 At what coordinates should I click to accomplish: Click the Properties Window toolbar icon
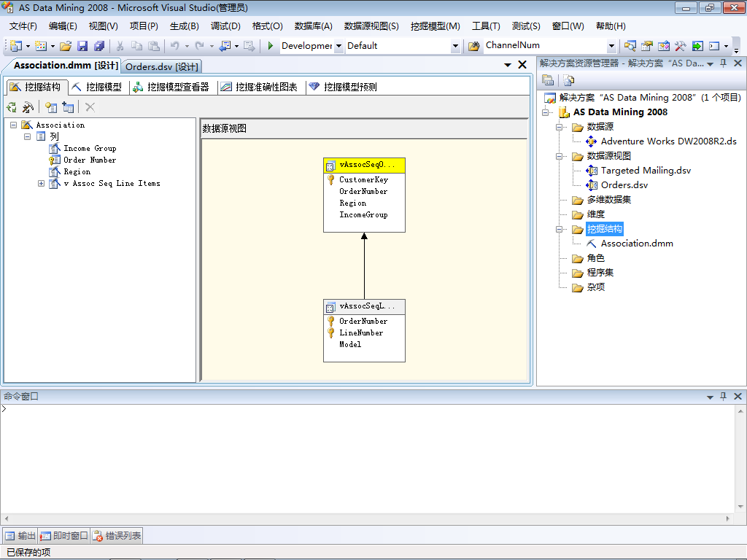pos(646,46)
